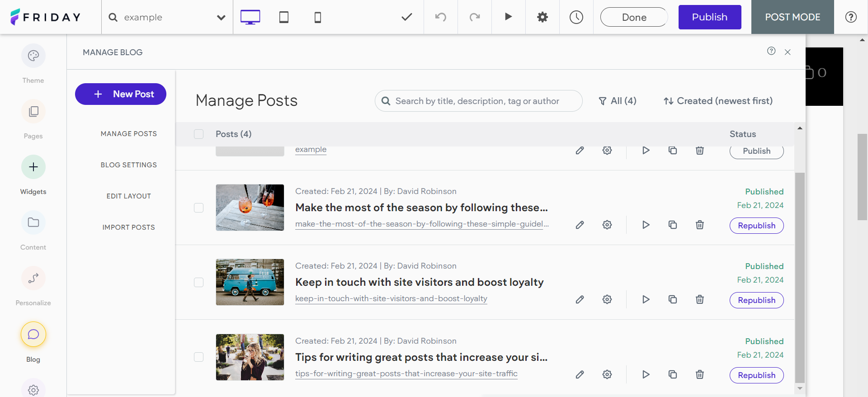Open the Personalize sidebar icon
Viewport: 868px width, 397px height.
33,278
